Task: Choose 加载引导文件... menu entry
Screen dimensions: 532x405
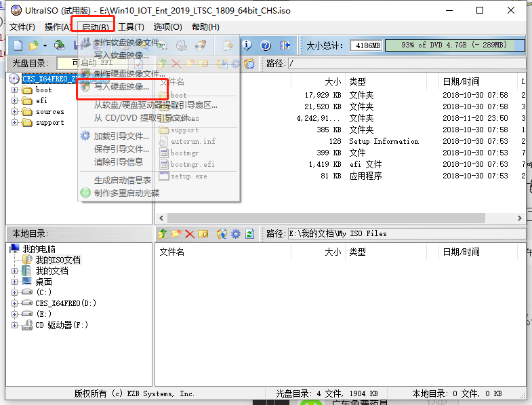Action: tap(159, 136)
